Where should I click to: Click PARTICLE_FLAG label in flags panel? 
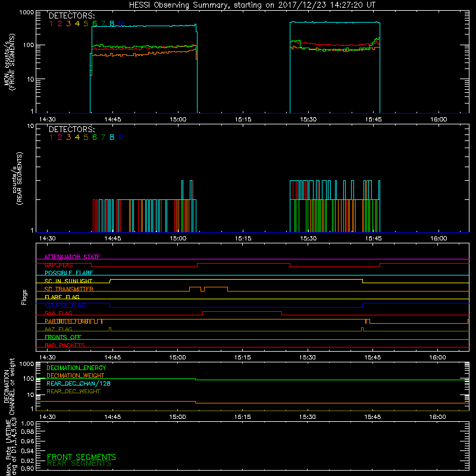pos(67,321)
